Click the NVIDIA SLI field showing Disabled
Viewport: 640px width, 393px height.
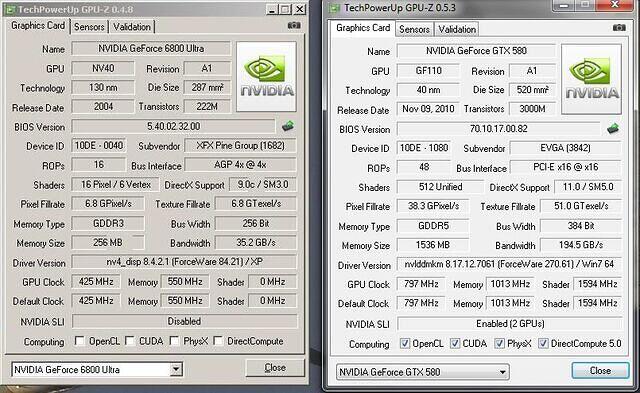coord(184,321)
